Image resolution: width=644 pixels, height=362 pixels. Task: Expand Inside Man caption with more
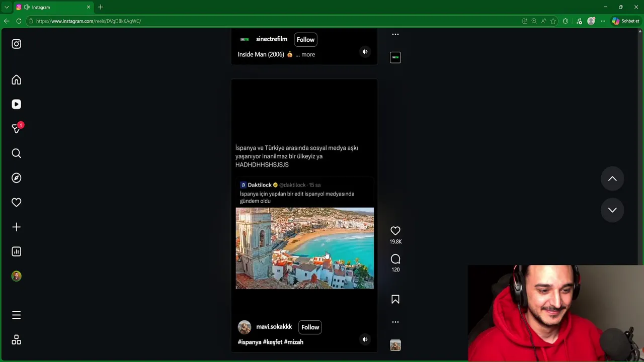point(308,54)
